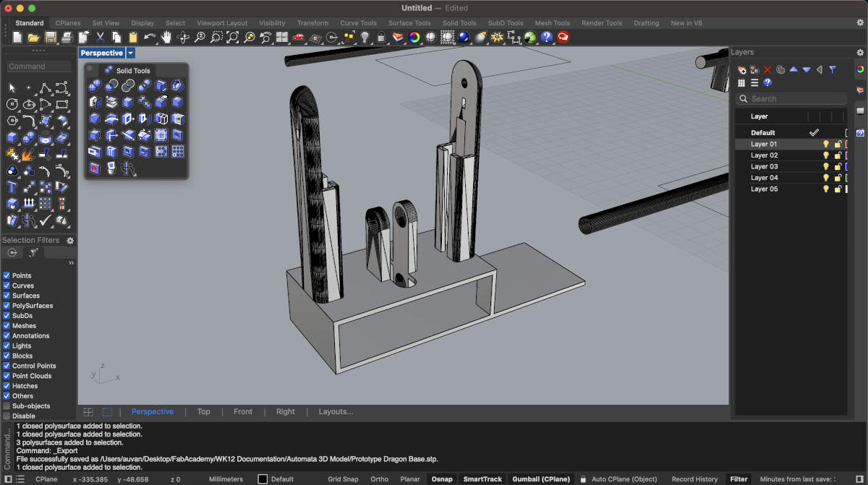Toggle the SubDs selection filter checkbox

[7, 316]
